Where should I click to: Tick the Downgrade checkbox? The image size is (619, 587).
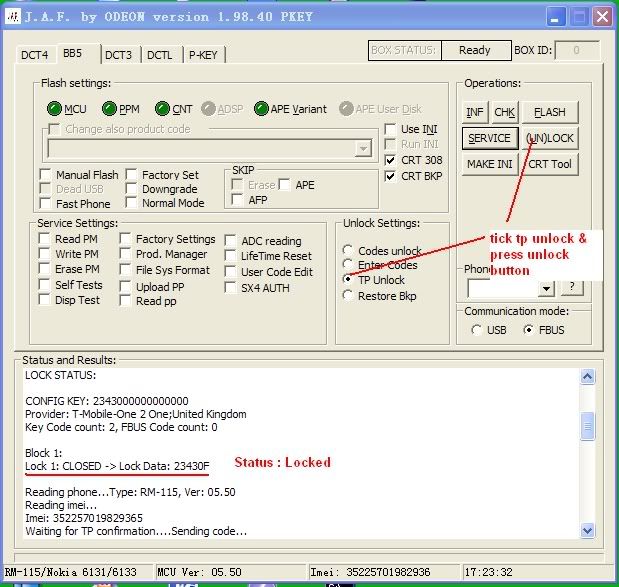[131, 189]
